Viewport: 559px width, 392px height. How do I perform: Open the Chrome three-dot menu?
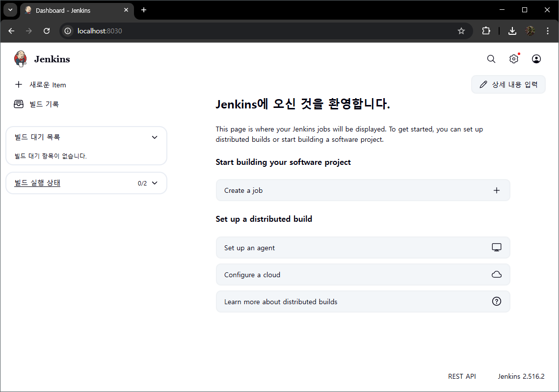pyautogui.click(x=547, y=31)
